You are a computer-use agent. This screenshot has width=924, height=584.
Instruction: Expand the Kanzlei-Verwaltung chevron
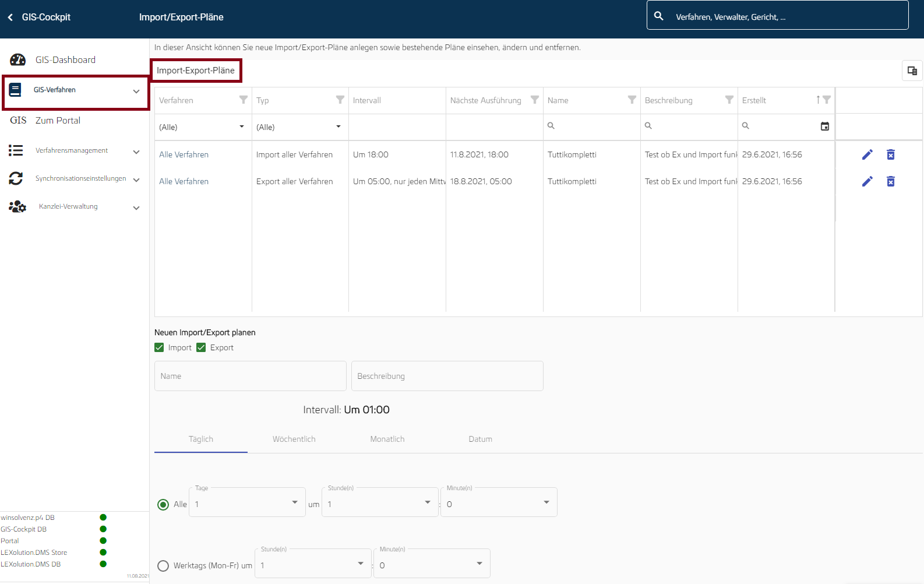[x=136, y=208]
